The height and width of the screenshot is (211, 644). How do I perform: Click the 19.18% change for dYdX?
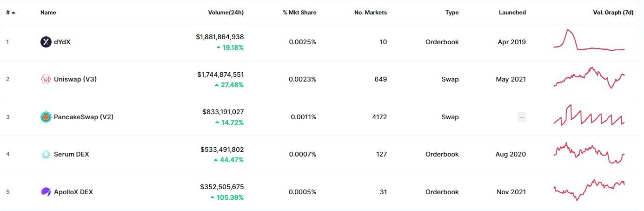pos(230,48)
